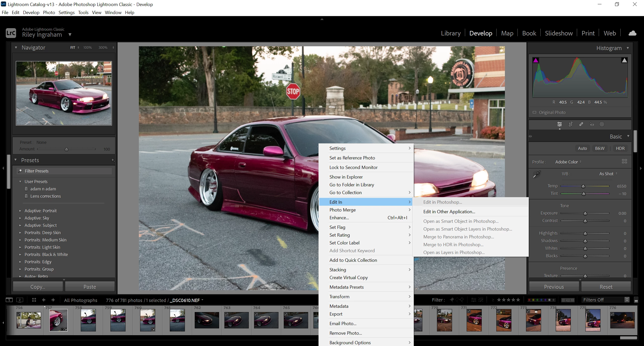Pick the White Balance eyedropper tool
This screenshot has height=346, width=644.
click(x=537, y=174)
